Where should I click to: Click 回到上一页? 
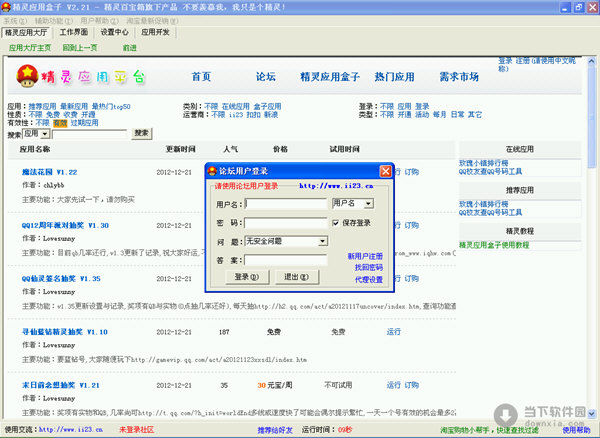(80, 47)
